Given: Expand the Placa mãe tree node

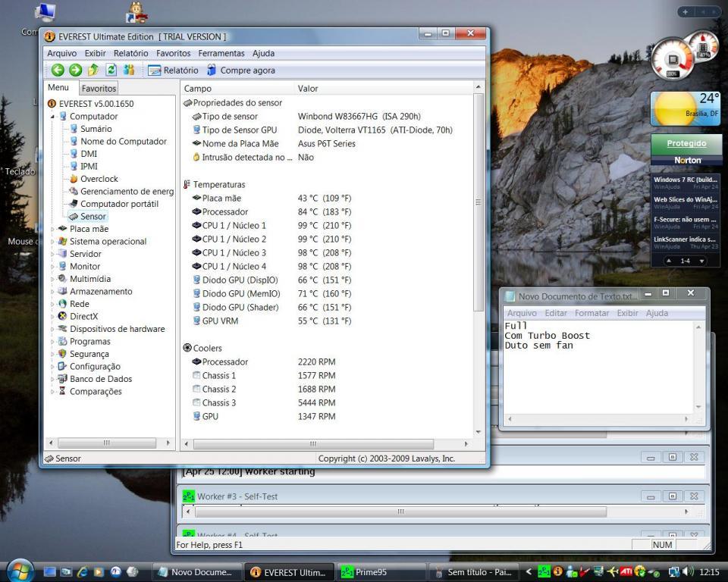Looking at the screenshot, I should pos(52,229).
